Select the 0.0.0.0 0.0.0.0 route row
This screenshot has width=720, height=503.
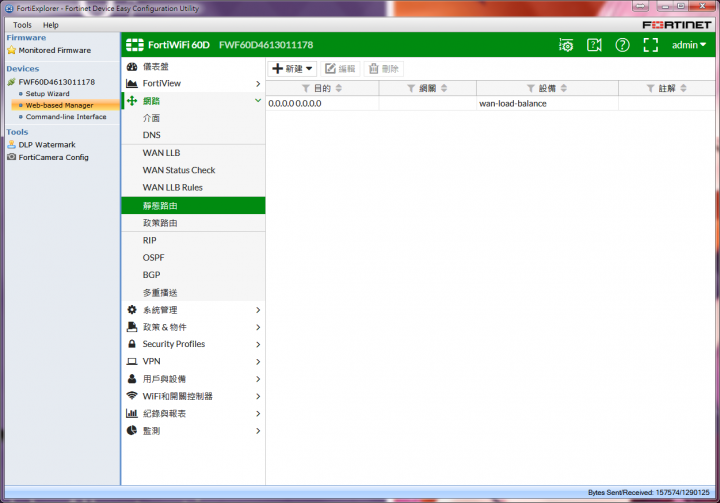(490, 103)
